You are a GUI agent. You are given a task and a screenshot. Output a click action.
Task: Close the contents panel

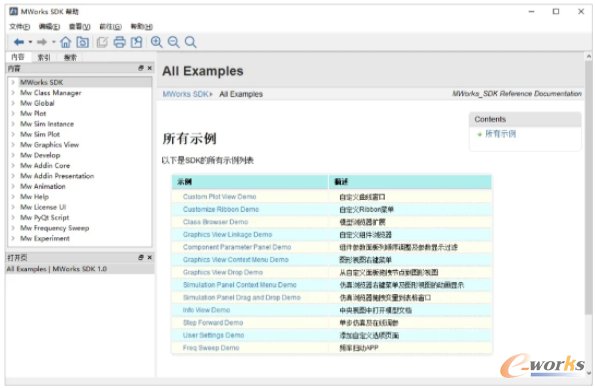(150, 68)
